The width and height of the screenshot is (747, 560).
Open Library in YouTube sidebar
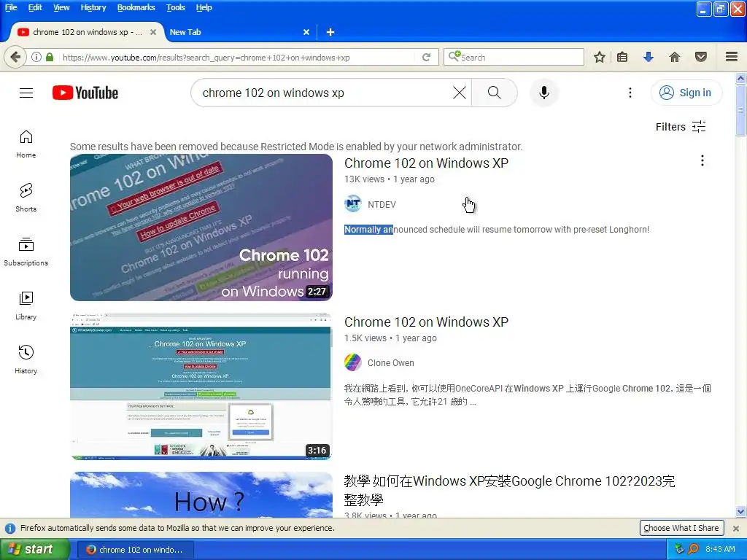tap(26, 306)
